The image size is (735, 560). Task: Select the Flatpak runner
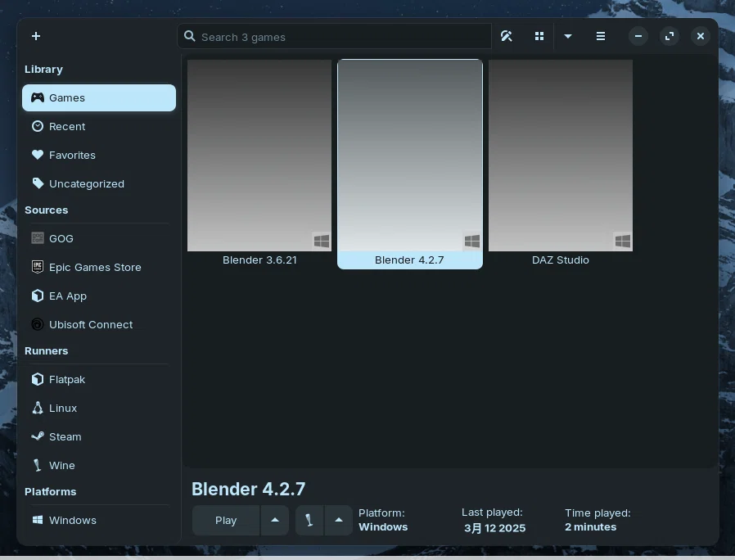coord(99,379)
